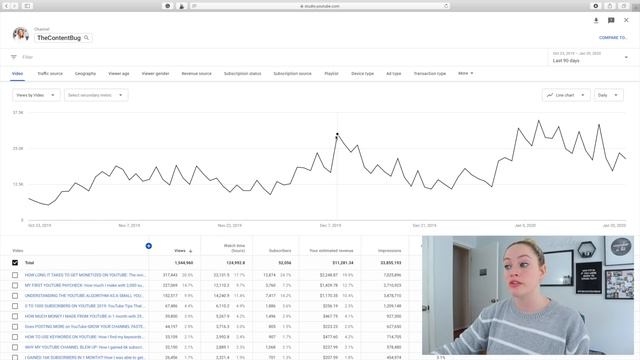
Task: Sort by the Watch time (hours) header
Action: (x=234, y=248)
